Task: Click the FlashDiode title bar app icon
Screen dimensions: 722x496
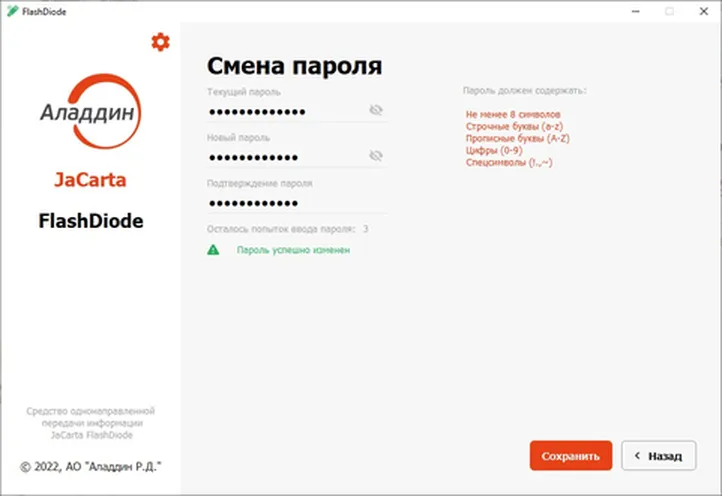Action: tap(12, 11)
